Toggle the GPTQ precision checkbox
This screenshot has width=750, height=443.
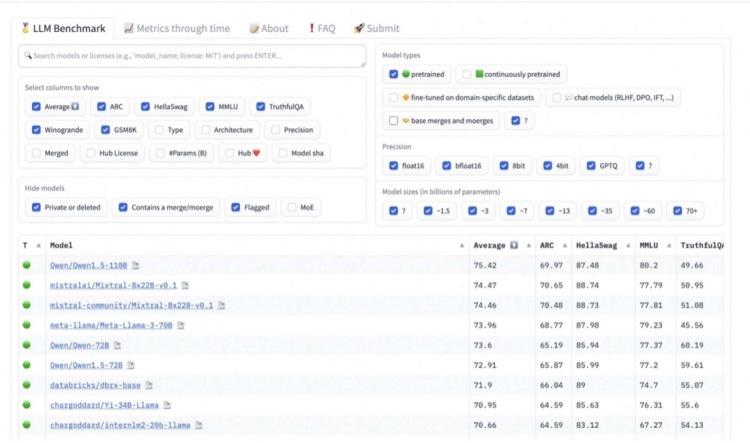point(591,166)
